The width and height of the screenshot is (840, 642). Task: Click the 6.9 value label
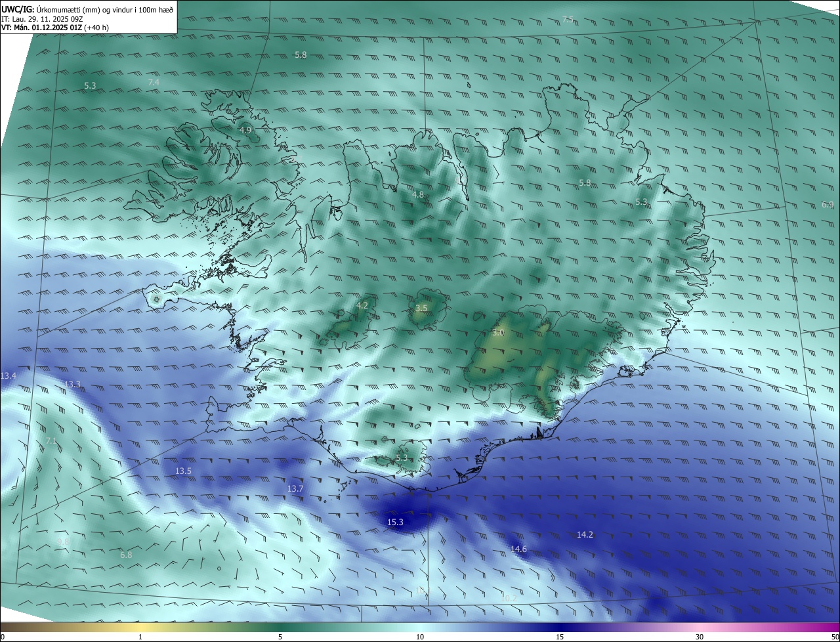(x=828, y=205)
